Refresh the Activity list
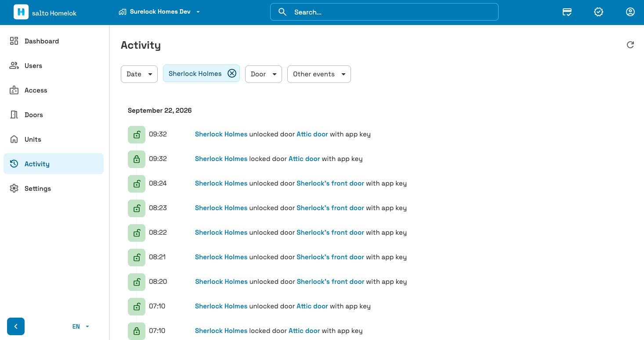The height and width of the screenshot is (340, 644). pyautogui.click(x=630, y=45)
